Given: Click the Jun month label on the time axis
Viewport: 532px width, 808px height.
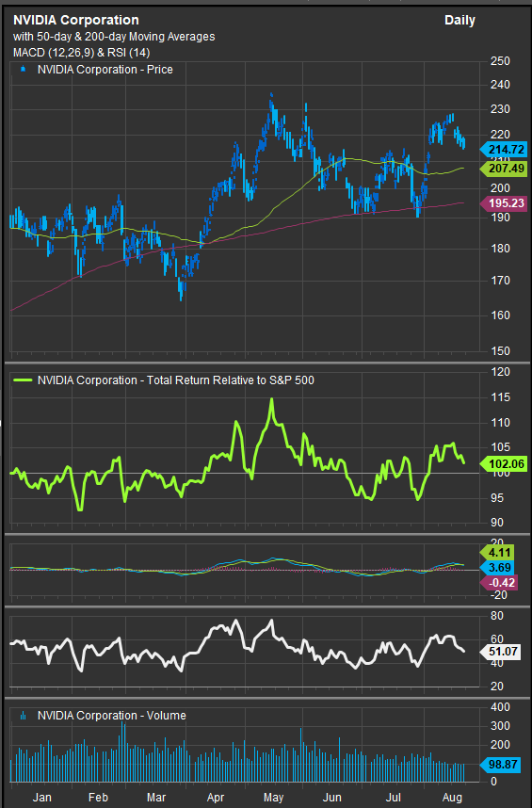Looking at the screenshot, I should coord(332,798).
